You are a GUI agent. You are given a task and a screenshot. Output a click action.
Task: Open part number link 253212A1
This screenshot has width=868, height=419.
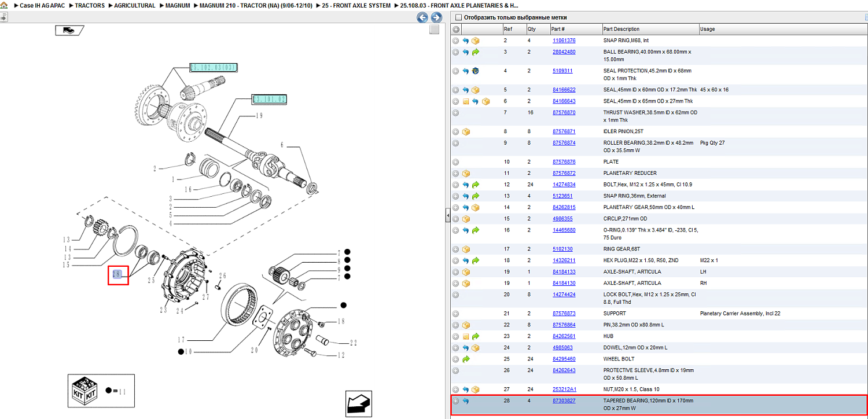(564, 389)
